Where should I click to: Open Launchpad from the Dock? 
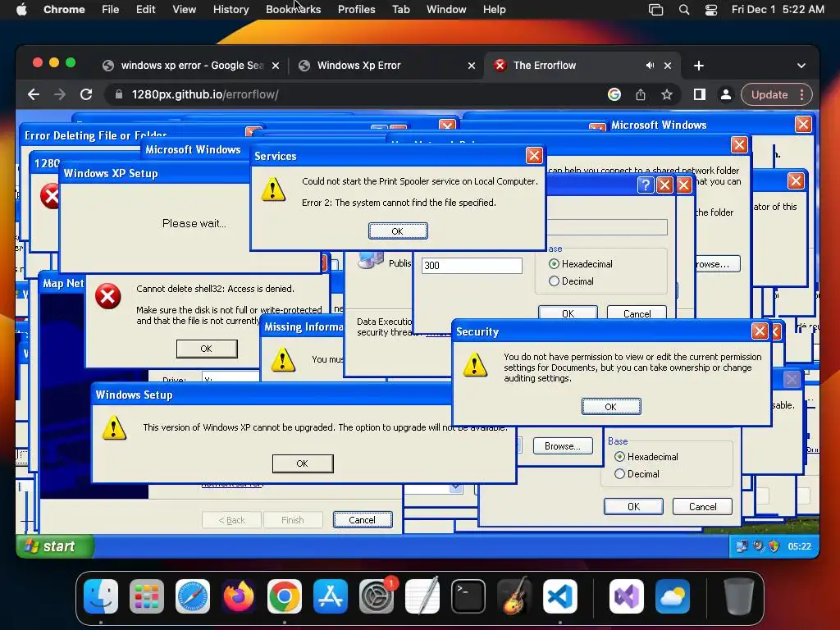click(x=147, y=596)
